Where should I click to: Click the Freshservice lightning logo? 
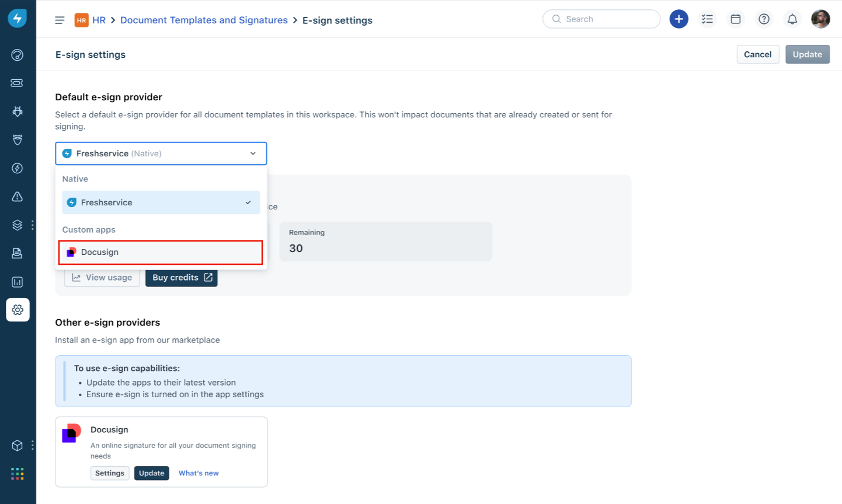[x=17, y=19]
